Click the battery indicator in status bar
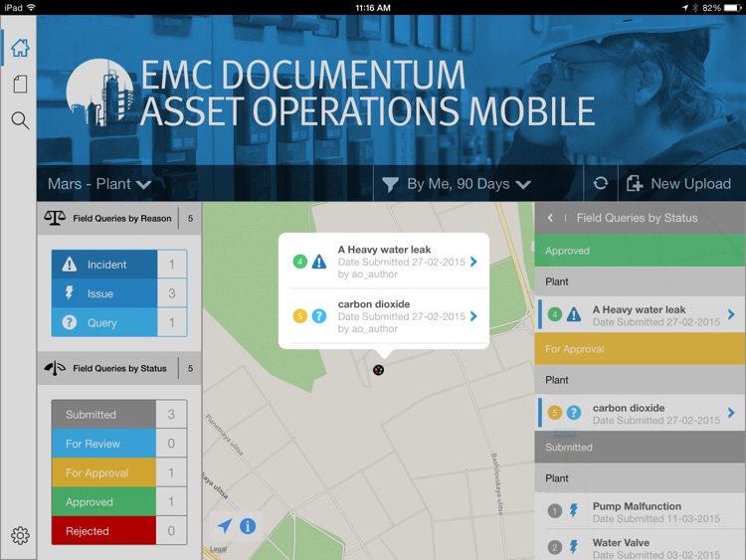Screen dimensions: 746x560 click(x=733, y=8)
